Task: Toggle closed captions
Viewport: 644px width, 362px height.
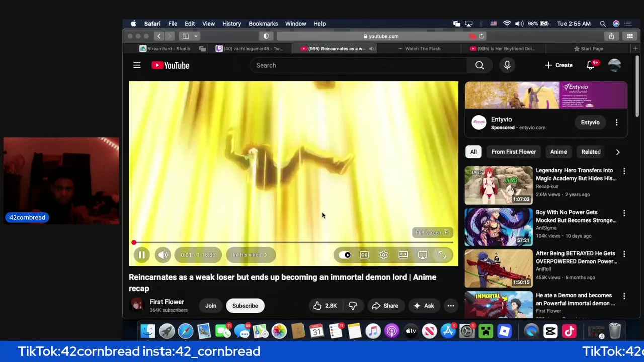Action: pyautogui.click(x=364, y=255)
